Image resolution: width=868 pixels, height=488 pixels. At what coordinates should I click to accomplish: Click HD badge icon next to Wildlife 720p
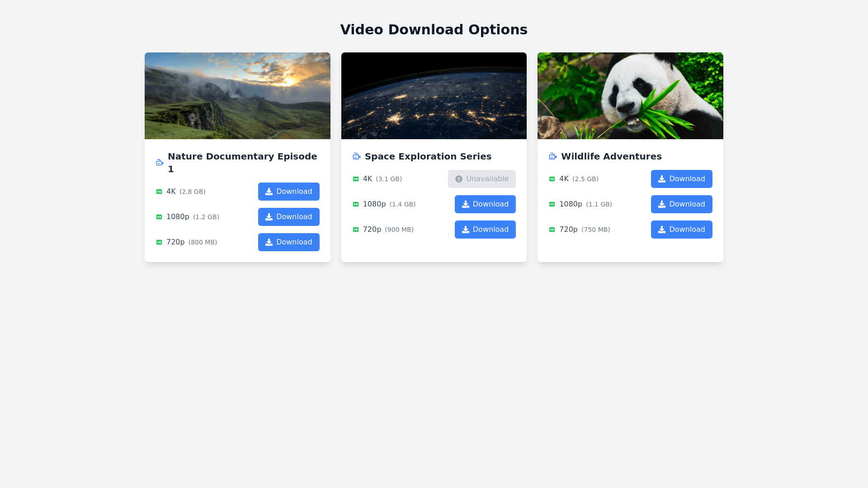[x=552, y=230]
